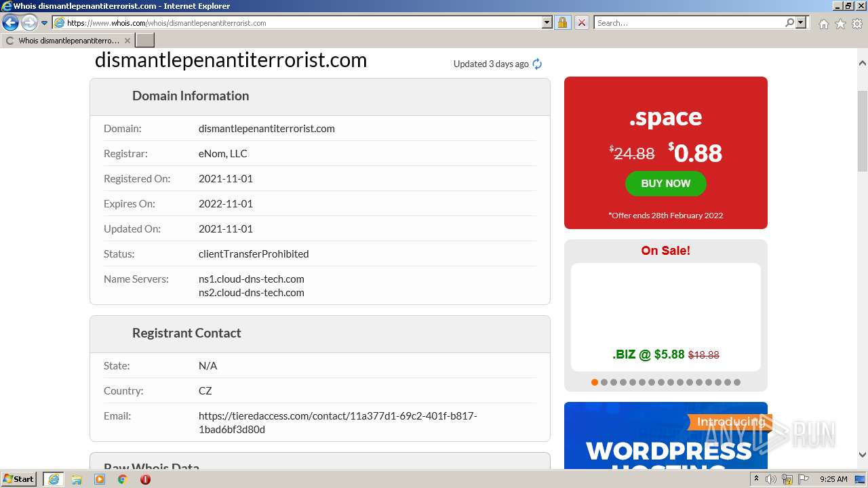The width and height of the screenshot is (868, 488).
Task: Click the dismantlepenantiterrorist.com page heading
Action: 231,60
